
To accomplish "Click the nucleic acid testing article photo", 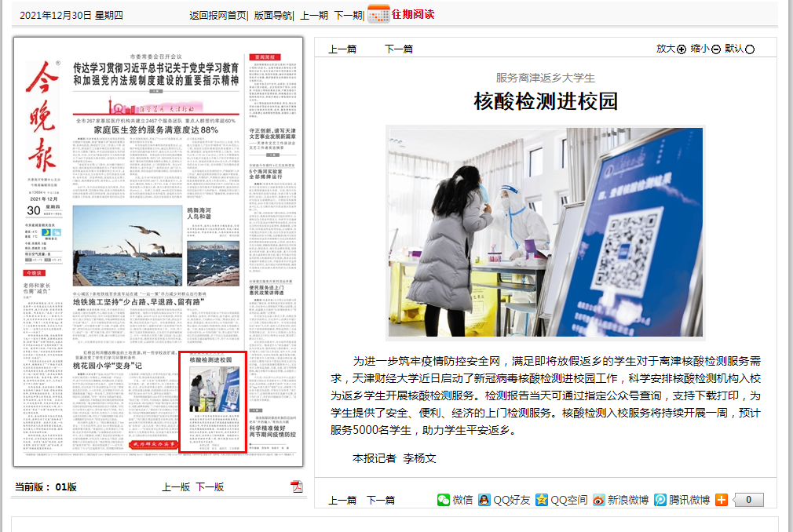I will tap(545, 233).
